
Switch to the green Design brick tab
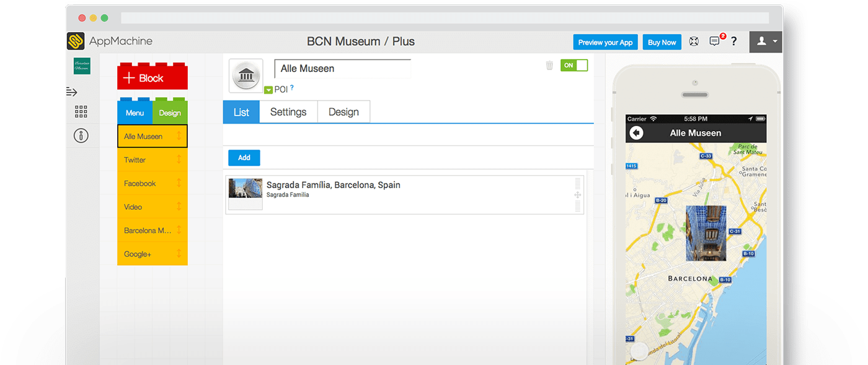170,112
